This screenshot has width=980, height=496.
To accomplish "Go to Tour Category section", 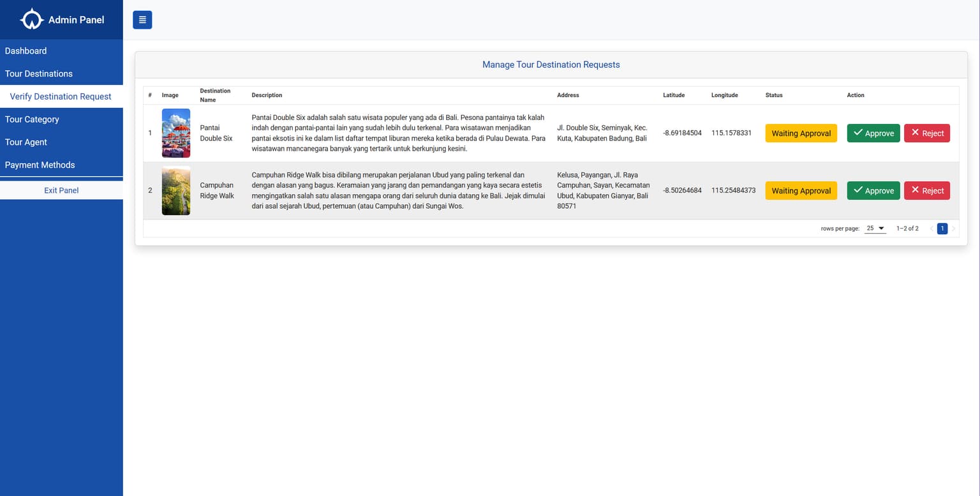I will (x=32, y=119).
